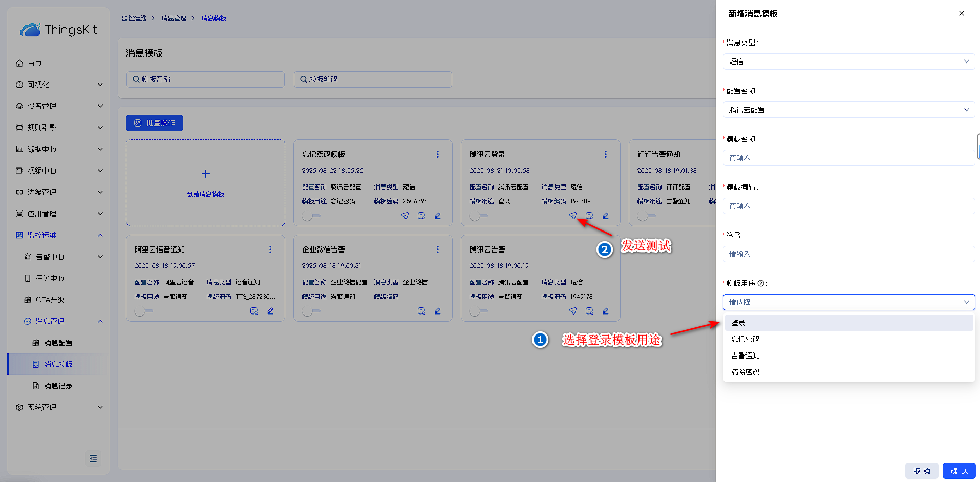Screen dimensions: 980x482
Task: Toggle the 腾讯云告警 status switch
Action: click(478, 311)
